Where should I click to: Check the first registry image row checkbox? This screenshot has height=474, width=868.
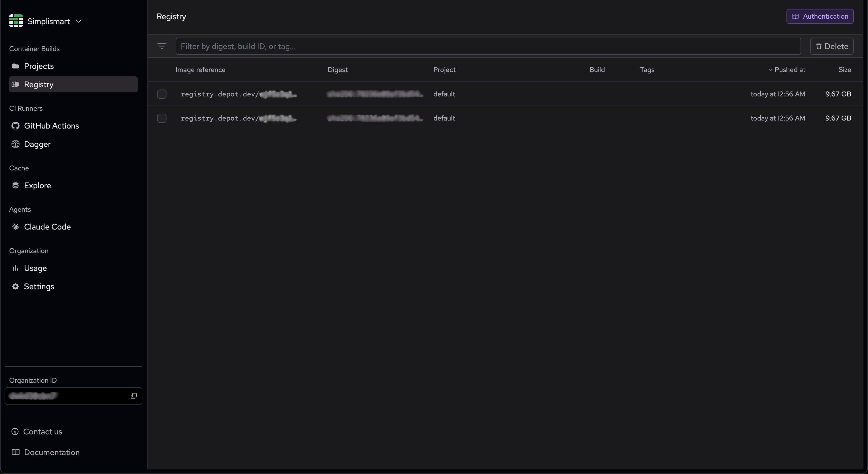[162, 94]
